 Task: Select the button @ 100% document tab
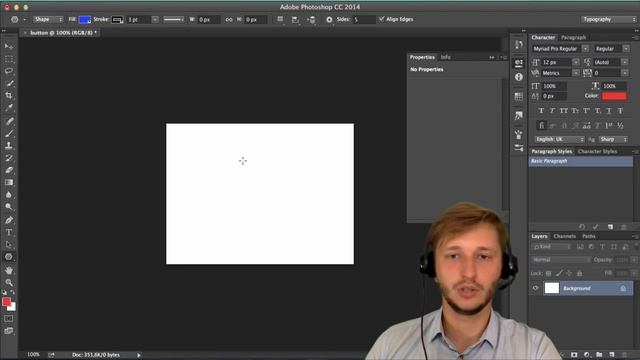coord(61,33)
